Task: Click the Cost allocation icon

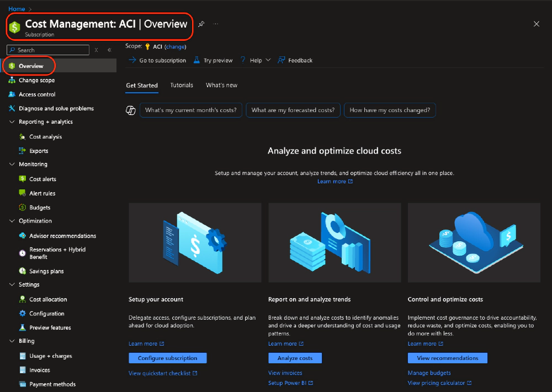Action: [x=23, y=299]
